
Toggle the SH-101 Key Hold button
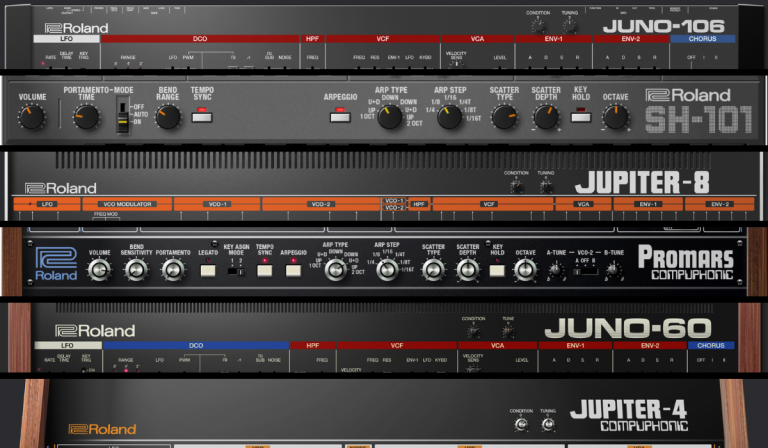point(581,117)
